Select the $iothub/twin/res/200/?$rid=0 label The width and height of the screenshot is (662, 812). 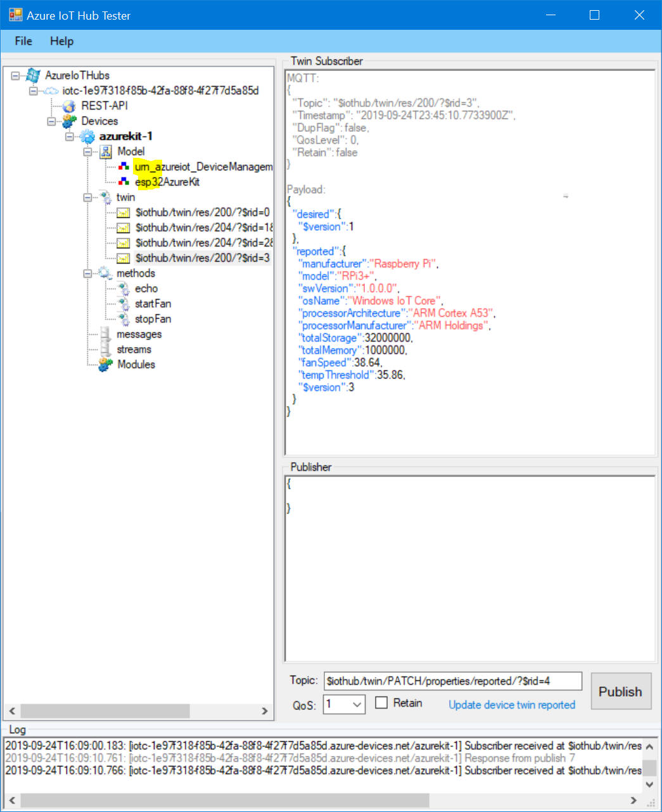(x=203, y=212)
